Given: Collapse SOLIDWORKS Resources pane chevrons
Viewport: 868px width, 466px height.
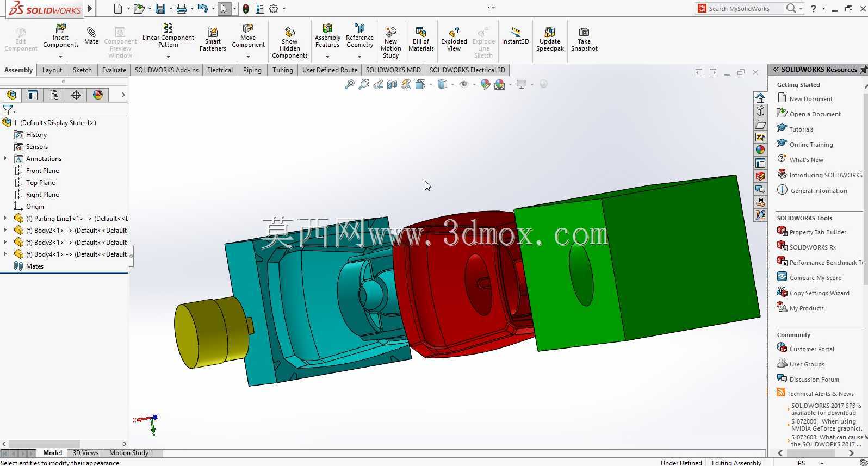Looking at the screenshot, I should (776, 70).
